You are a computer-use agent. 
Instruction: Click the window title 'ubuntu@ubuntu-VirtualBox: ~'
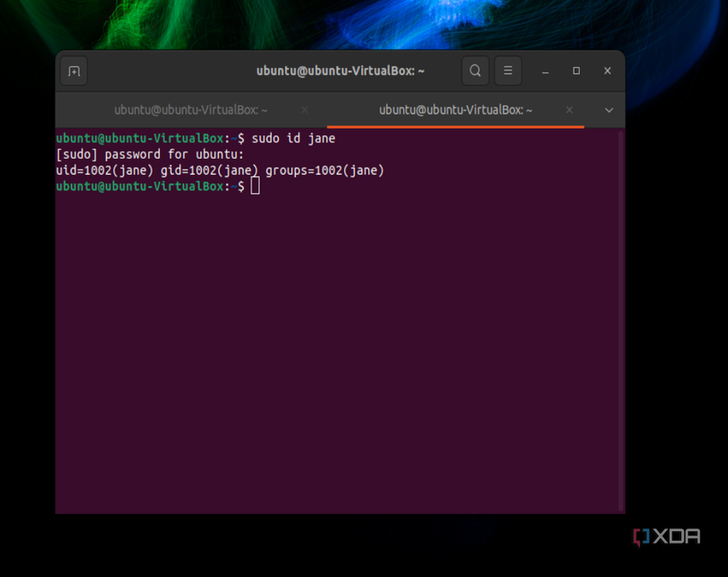click(341, 71)
